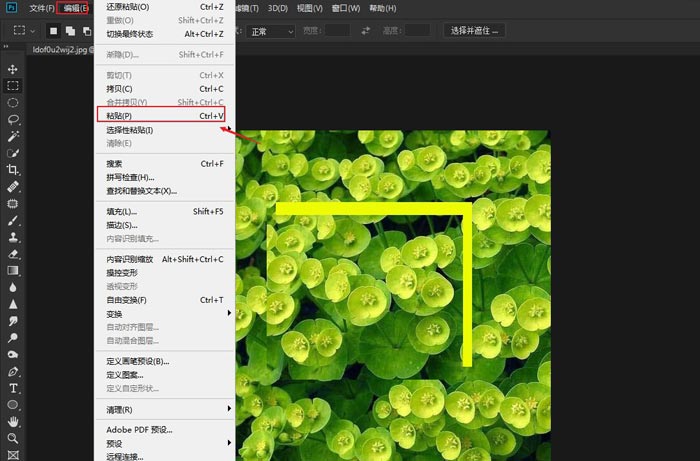Choose 拷贝(C) from the Edit menu

coord(165,88)
